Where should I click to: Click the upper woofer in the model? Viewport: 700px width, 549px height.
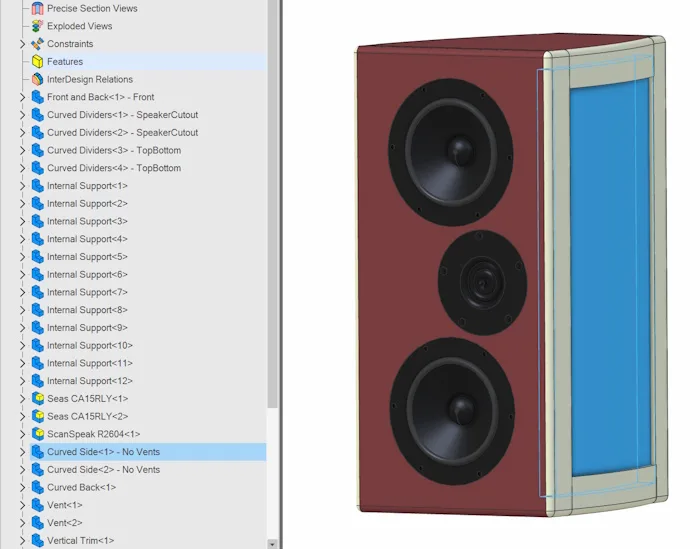click(451, 152)
